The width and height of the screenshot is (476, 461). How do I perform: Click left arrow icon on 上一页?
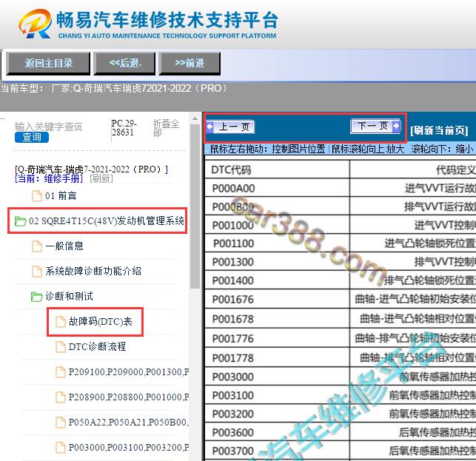coord(210,127)
